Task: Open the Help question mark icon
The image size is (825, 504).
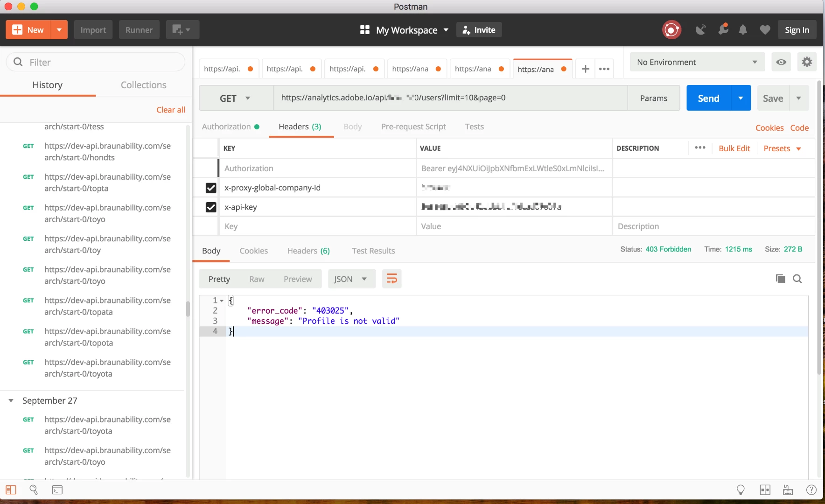Action: click(x=811, y=490)
